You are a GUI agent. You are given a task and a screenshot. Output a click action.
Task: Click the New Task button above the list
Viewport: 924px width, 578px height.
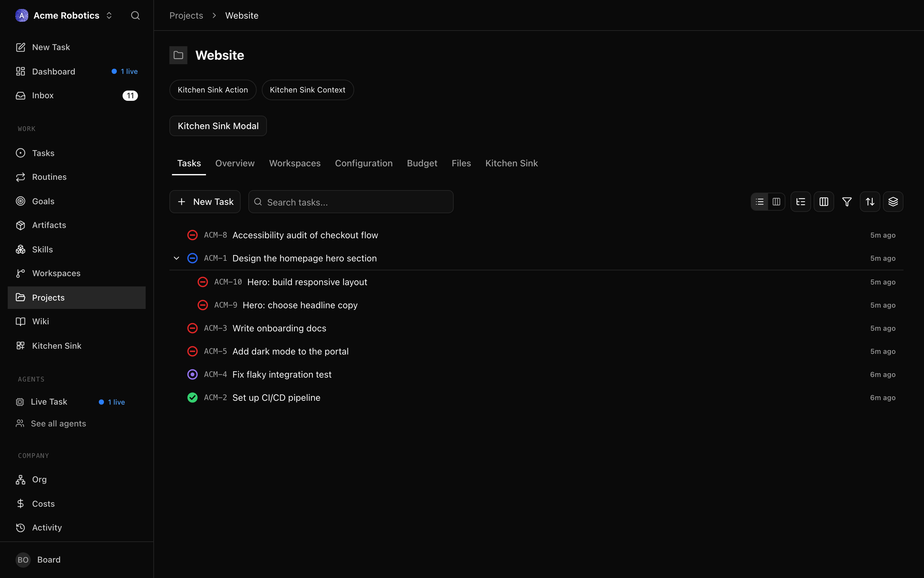[x=205, y=201]
